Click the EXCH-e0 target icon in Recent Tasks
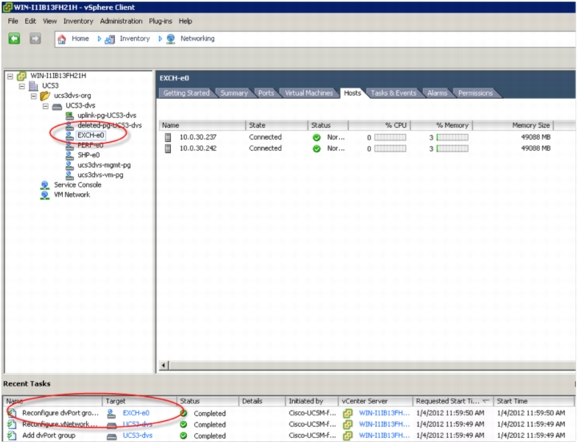578x445 pixels. click(111, 414)
